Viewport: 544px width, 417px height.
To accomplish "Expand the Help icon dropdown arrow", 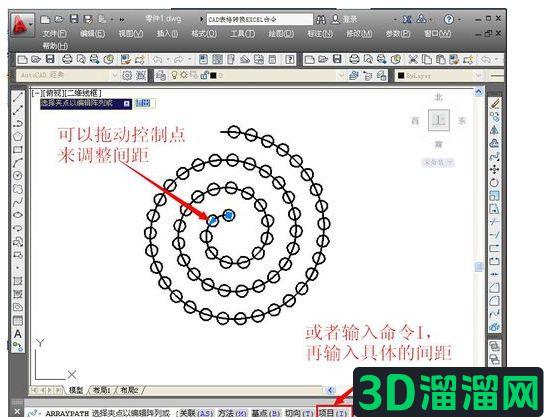I will [459, 19].
